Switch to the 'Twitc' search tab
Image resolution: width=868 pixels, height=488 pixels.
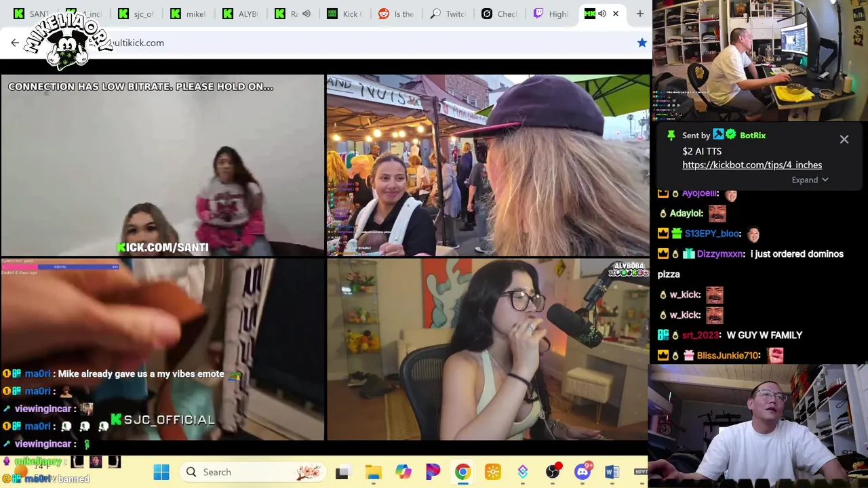[449, 14]
